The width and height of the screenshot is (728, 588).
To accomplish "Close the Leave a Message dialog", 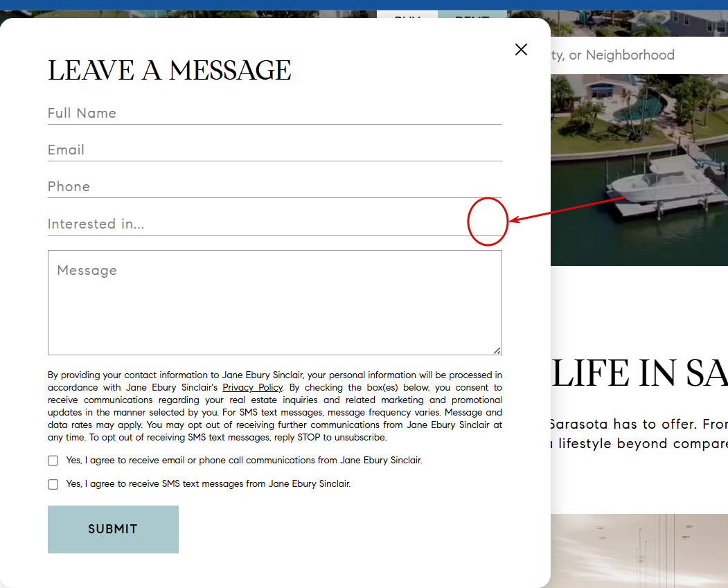I will (521, 50).
